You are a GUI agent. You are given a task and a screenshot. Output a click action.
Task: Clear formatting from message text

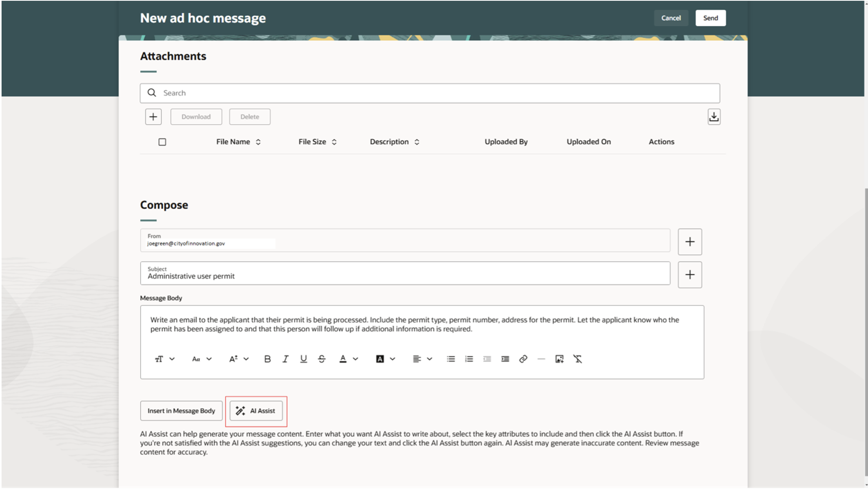pos(578,359)
